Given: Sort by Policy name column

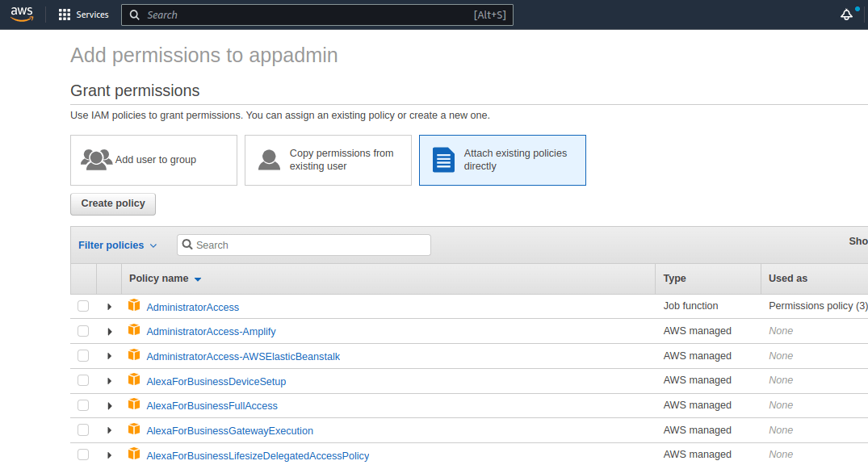Looking at the screenshot, I should 165,279.
